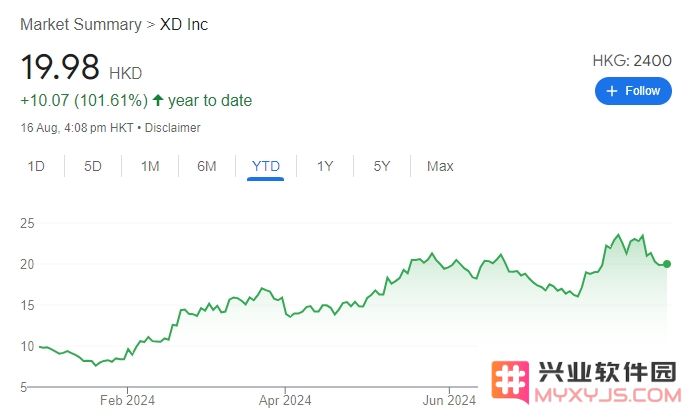Screen dimensions: 694x419
Task: Switch to the 1M chart range
Action: [150, 166]
